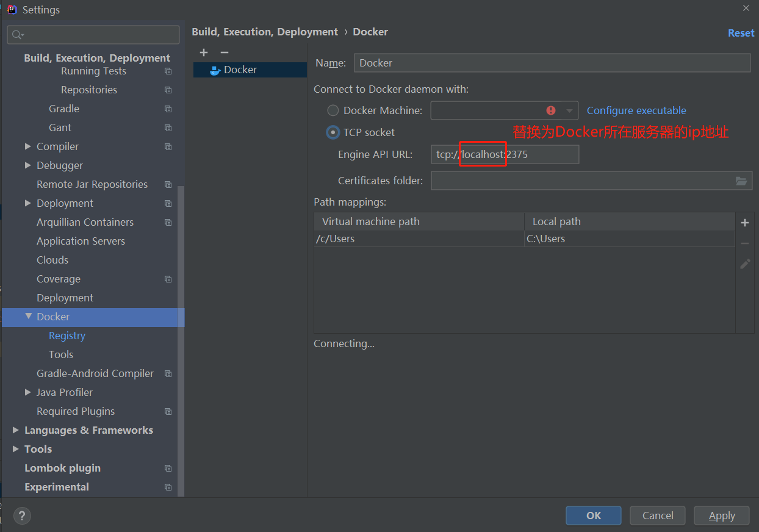Click the remove path mapping minus icon

[745, 243]
